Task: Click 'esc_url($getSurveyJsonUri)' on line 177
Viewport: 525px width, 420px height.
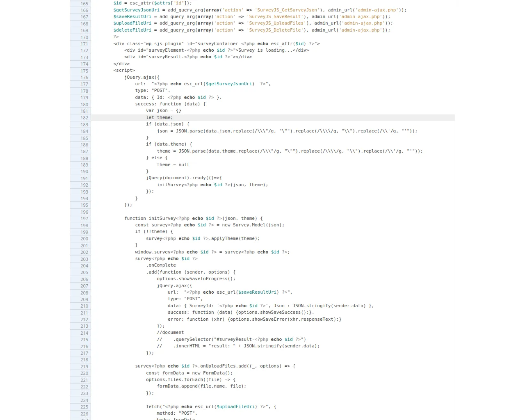Action: point(219,84)
